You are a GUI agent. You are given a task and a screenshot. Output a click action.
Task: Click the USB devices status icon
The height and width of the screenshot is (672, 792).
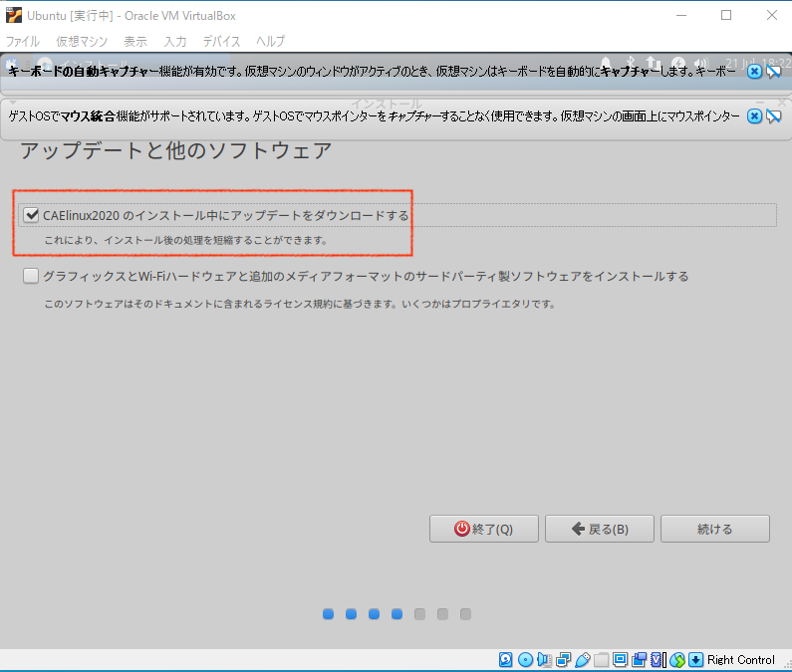[x=583, y=659]
